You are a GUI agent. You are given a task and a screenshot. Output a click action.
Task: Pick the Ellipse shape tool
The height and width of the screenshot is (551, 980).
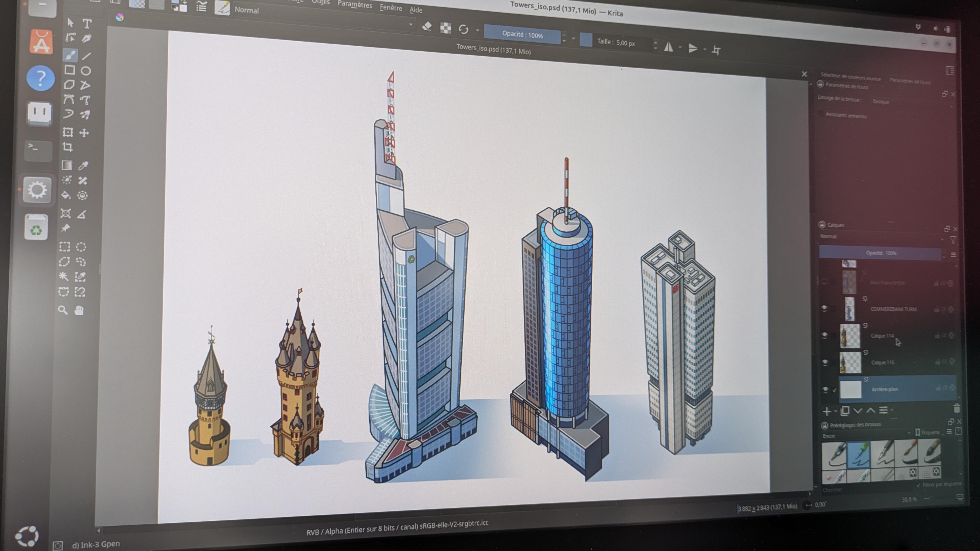click(86, 71)
